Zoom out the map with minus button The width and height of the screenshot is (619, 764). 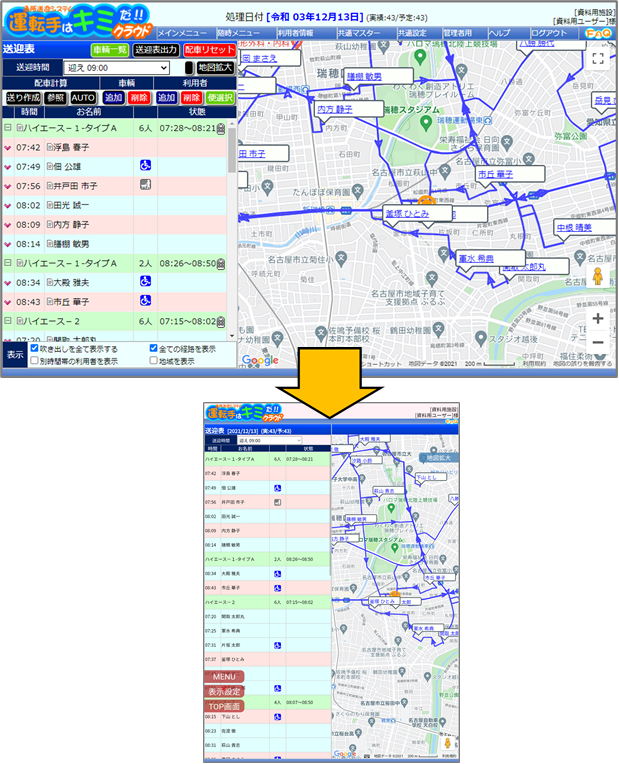pyautogui.click(x=598, y=342)
